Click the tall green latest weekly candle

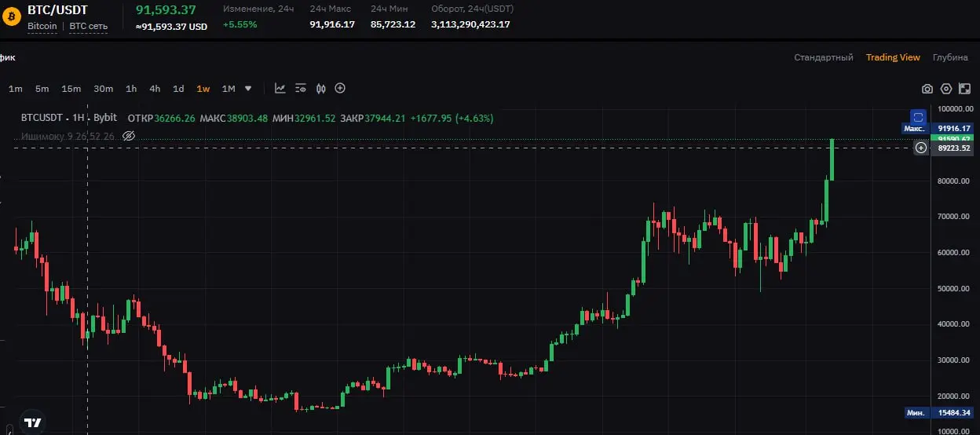point(831,159)
